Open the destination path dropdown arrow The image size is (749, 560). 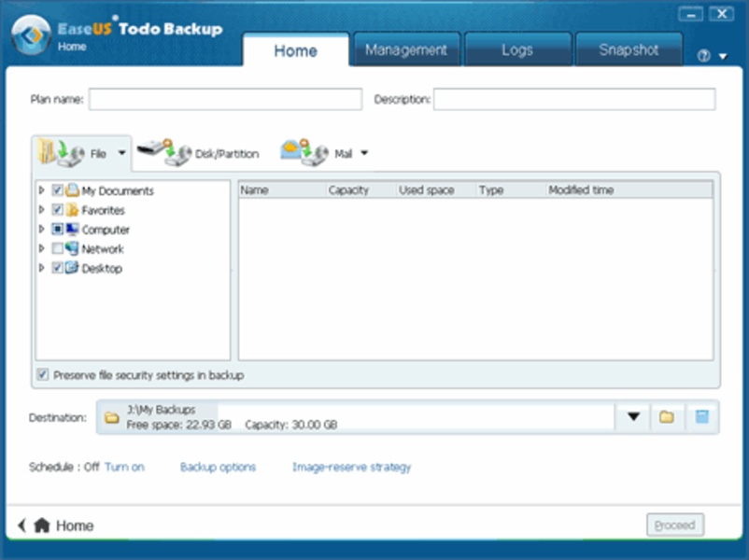coord(633,417)
